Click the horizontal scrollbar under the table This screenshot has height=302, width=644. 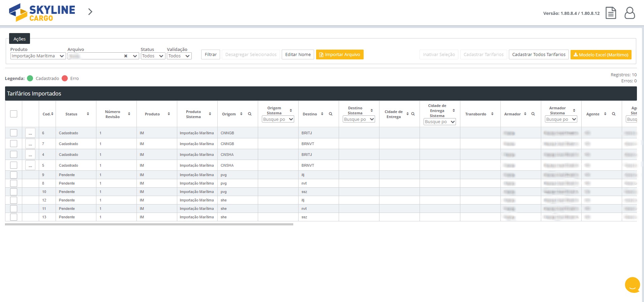pyautogui.click(x=149, y=224)
